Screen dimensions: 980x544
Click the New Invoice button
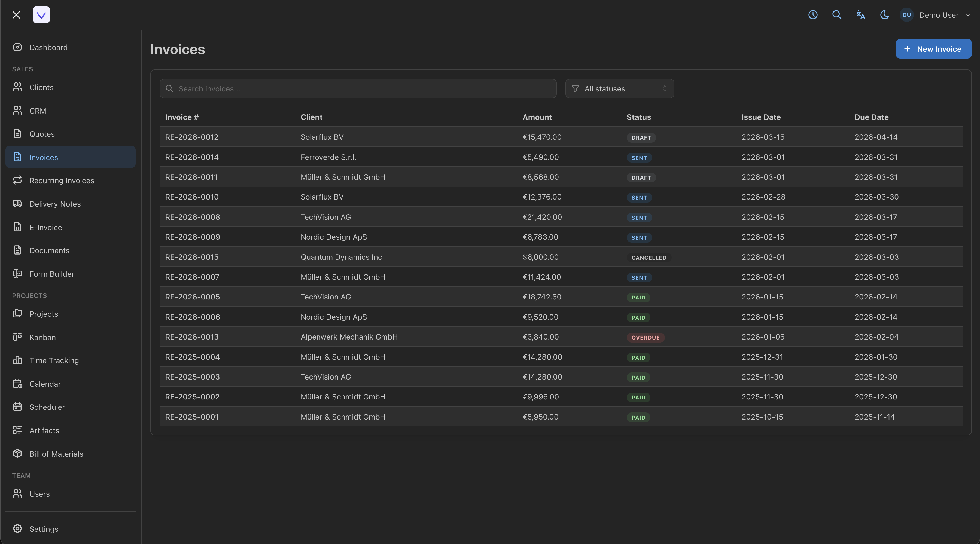click(x=933, y=49)
